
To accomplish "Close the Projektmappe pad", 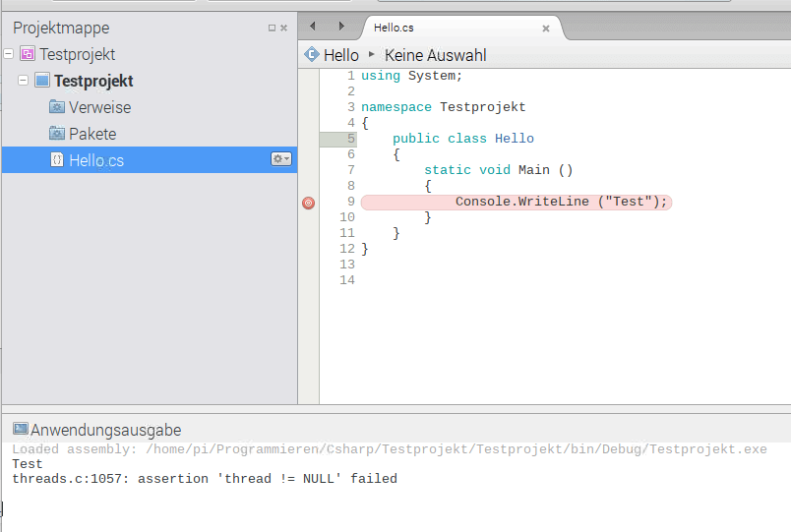I will click(x=284, y=29).
